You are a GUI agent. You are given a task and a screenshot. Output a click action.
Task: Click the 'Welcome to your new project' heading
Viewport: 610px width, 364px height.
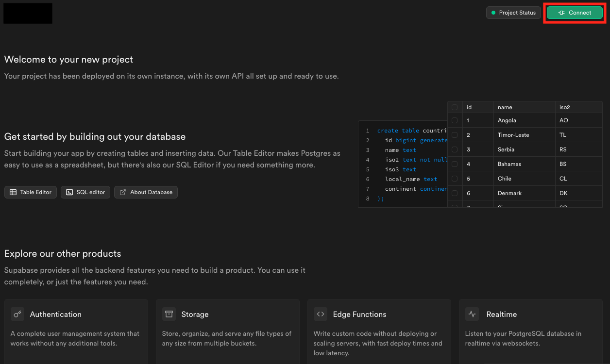pyautogui.click(x=68, y=60)
